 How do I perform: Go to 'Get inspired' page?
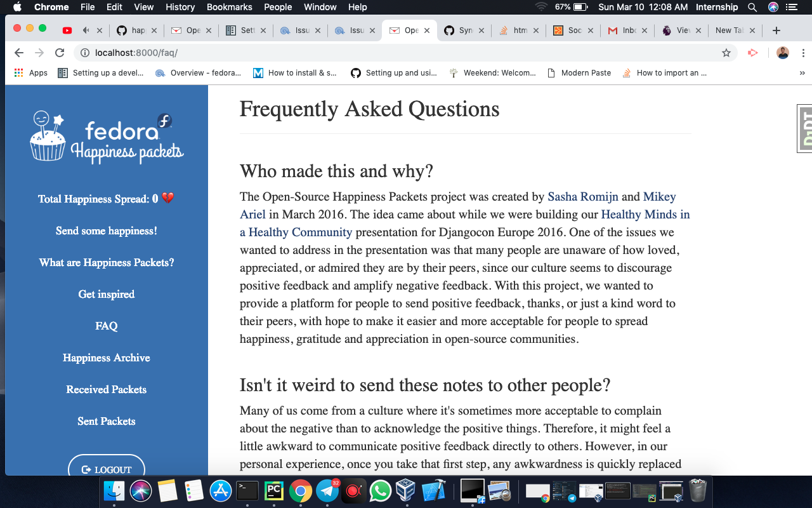[107, 294]
